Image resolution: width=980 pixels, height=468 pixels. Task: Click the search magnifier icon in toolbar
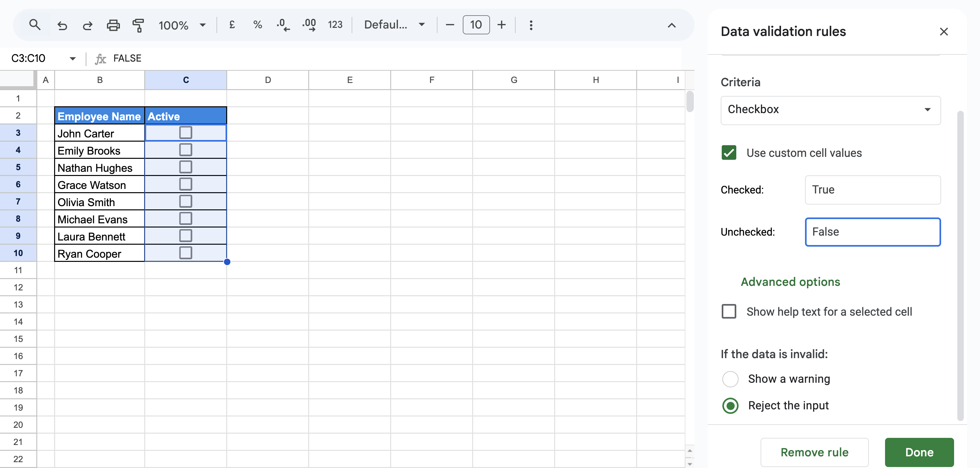coord(35,25)
